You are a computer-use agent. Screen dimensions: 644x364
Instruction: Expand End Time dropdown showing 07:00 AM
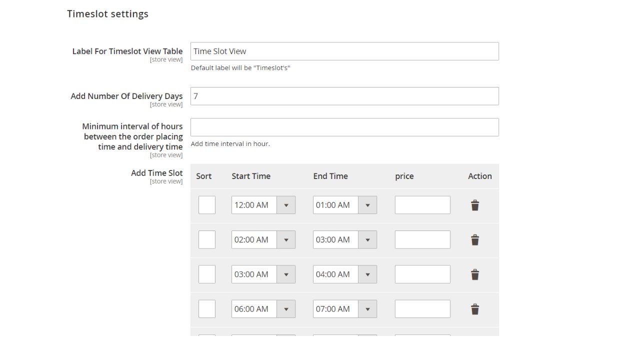coord(344,309)
